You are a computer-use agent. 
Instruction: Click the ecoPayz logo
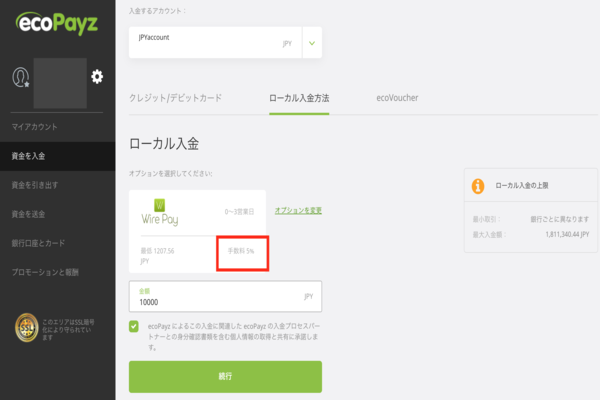click(x=57, y=24)
